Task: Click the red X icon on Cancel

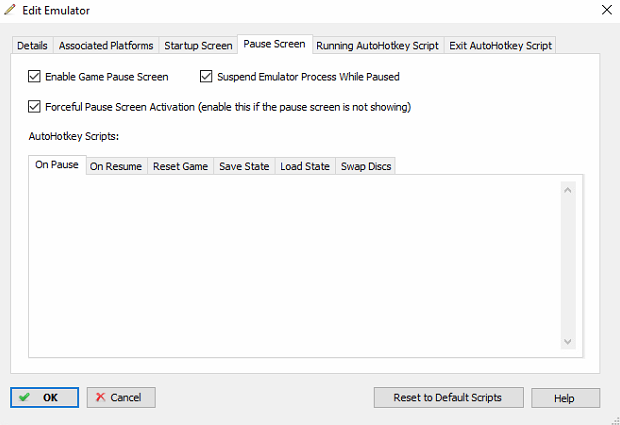Action: point(100,397)
